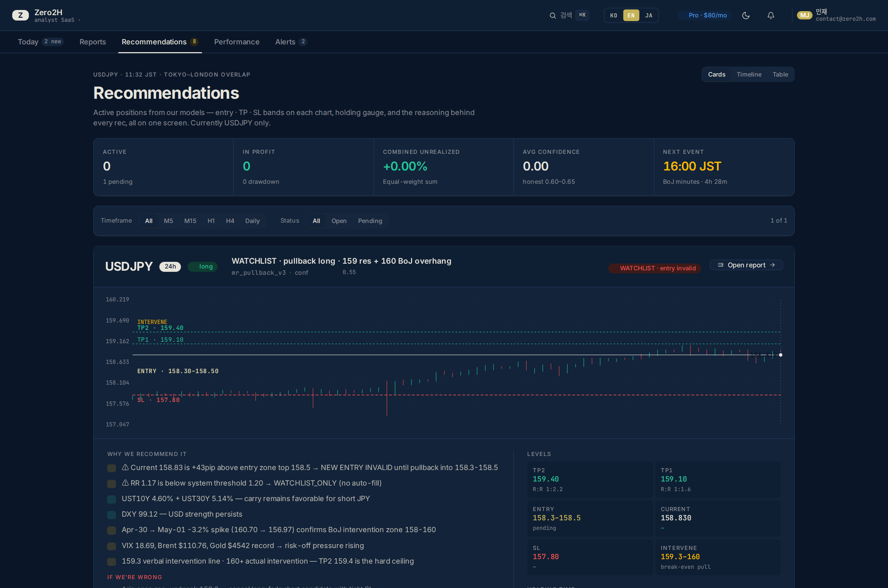Viewport: 888px width, 588px height.
Task: Click the swatch beside Apr-30 spike reason
Action: 111,530
